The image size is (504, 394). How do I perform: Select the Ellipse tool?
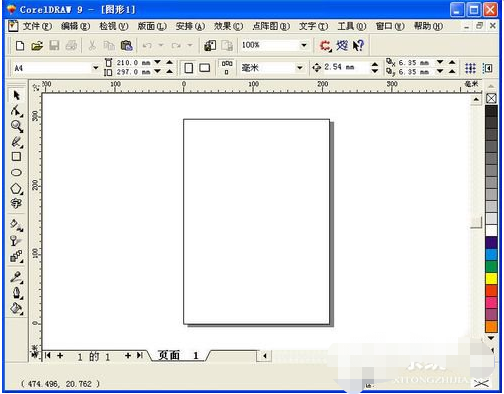(16, 173)
